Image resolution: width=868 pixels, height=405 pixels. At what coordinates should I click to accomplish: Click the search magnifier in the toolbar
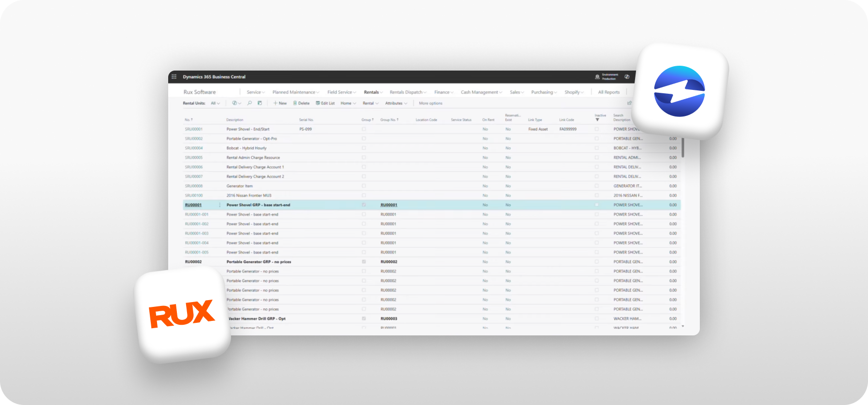[x=249, y=103]
